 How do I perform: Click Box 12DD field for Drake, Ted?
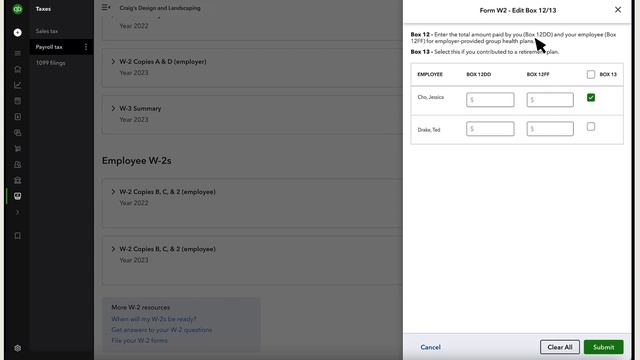[490, 129]
